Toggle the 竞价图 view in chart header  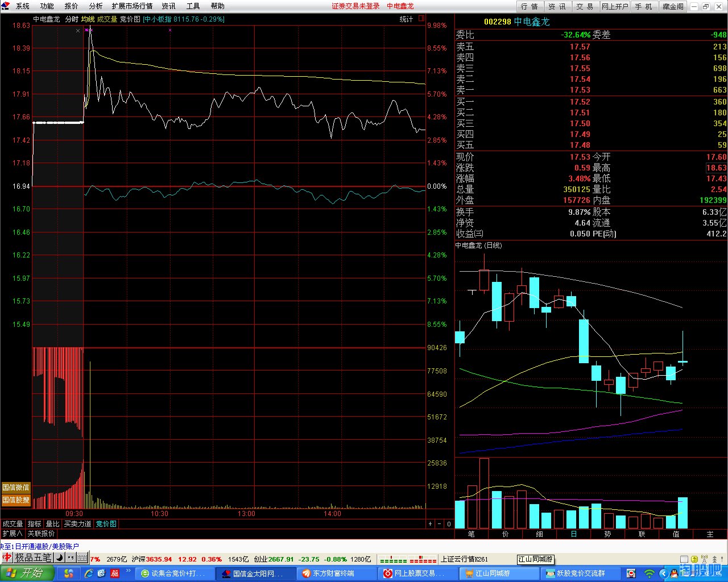point(130,19)
